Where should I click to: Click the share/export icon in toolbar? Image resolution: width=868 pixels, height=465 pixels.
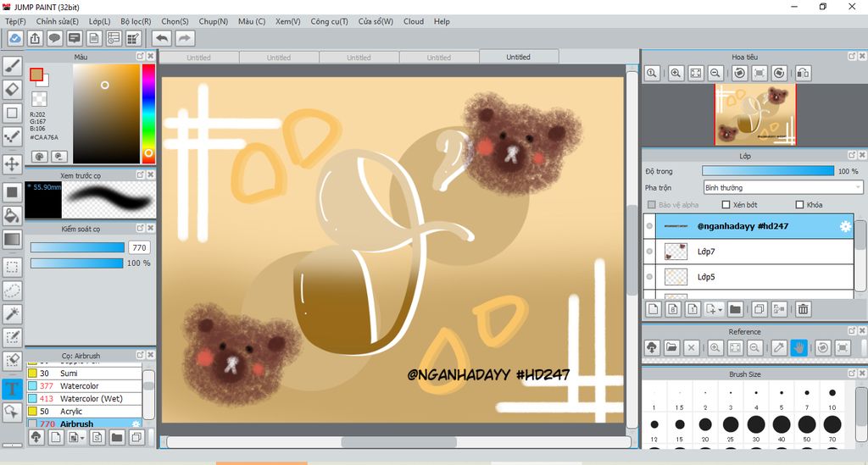pyautogui.click(x=35, y=38)
